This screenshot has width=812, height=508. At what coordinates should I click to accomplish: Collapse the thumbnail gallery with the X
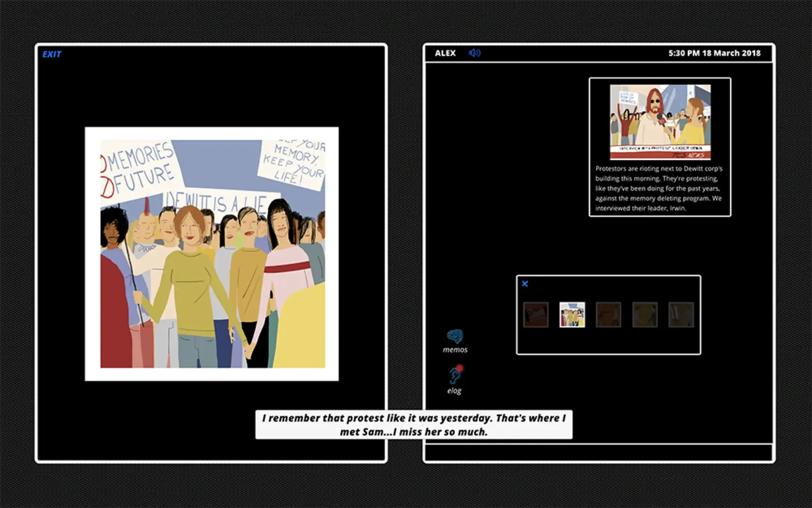pyautogui.click(x=525, y=283)
